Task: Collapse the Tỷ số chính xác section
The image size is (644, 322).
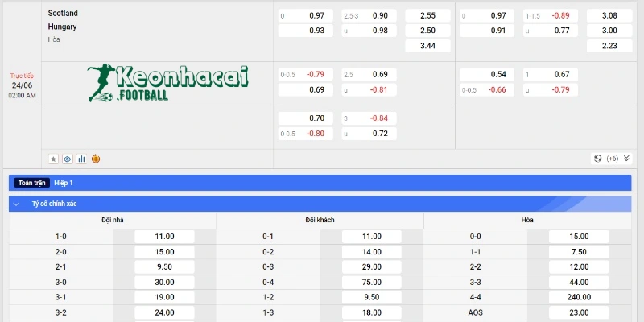Action: [x=16, y=204]
